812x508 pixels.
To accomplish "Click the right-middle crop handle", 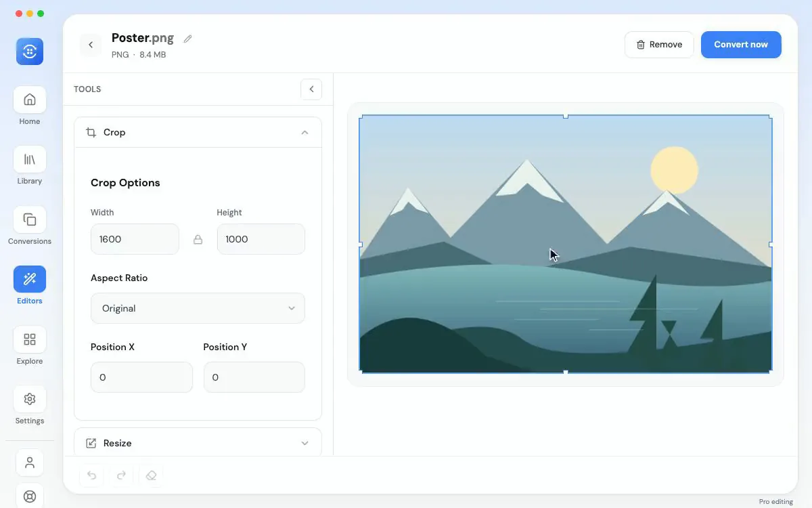I will (771, 244).
